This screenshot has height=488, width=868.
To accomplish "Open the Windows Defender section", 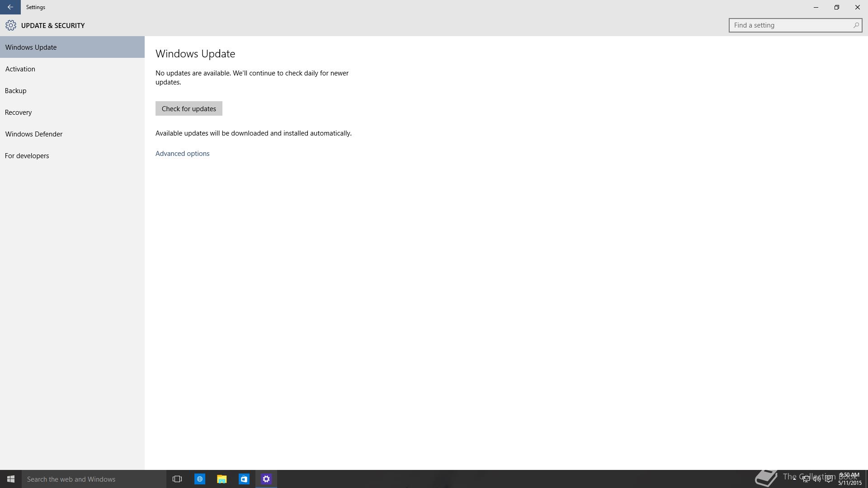I will coord(72,134).
